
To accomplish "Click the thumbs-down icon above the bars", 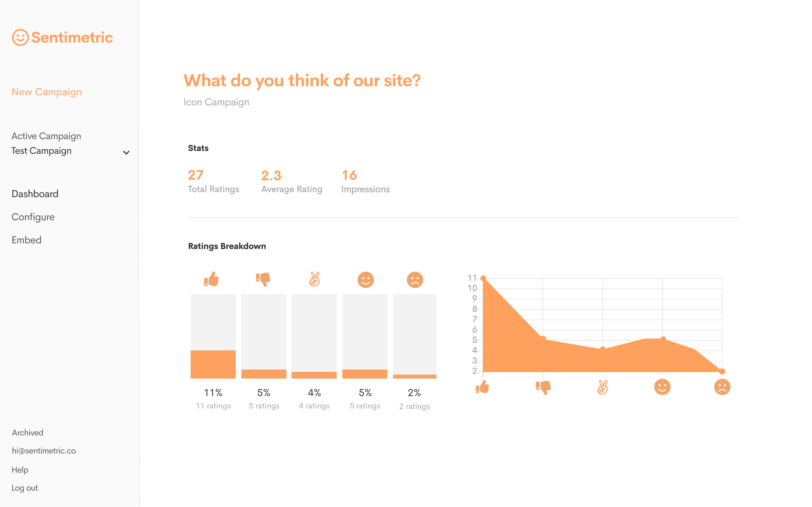I will coord(263,279).
